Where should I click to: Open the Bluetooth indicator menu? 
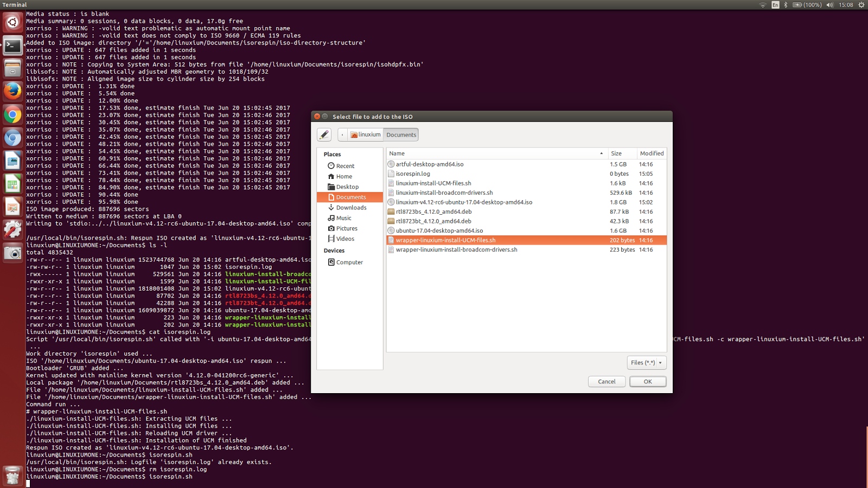786,5
